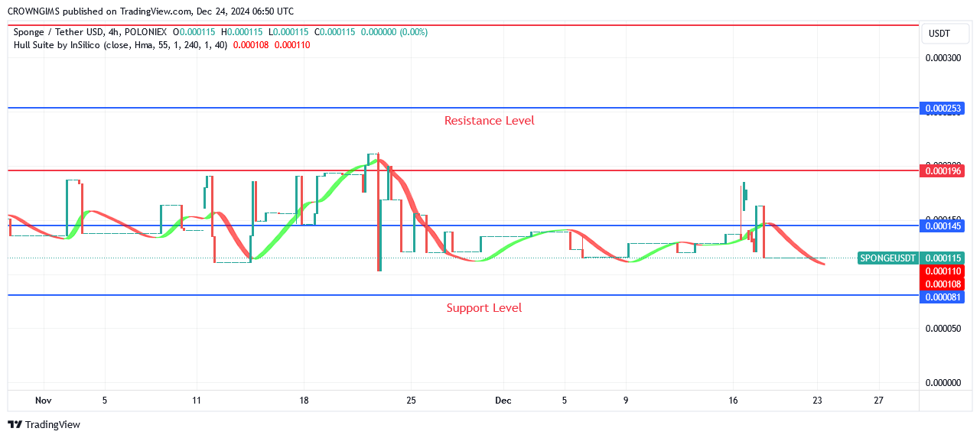
Task: Click the Resistance Level text annotation
Action: click(x=490, y=120)
